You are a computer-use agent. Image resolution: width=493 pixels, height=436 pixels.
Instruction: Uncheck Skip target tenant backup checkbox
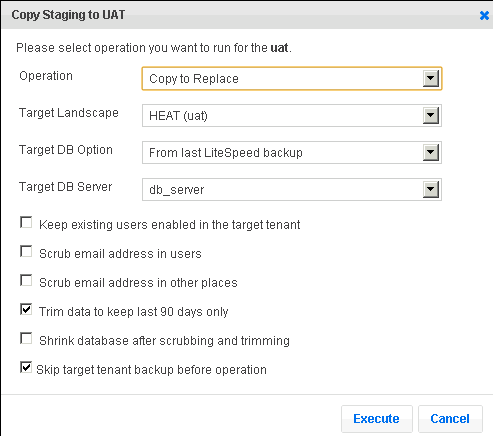pos(26,367)
